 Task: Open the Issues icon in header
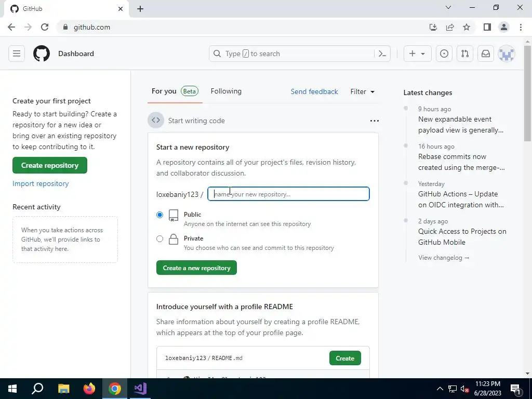tap(444, 54)
